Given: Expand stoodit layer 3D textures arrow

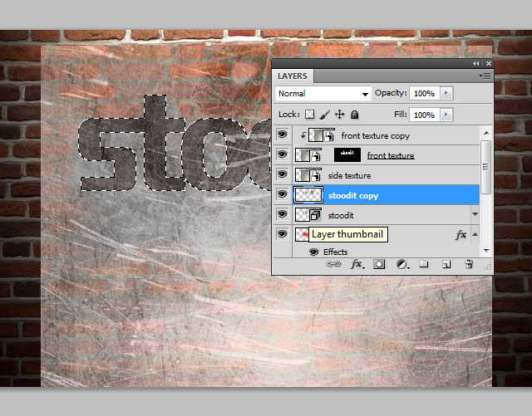Looking at the screenshot, I should (x=475, y=214).
